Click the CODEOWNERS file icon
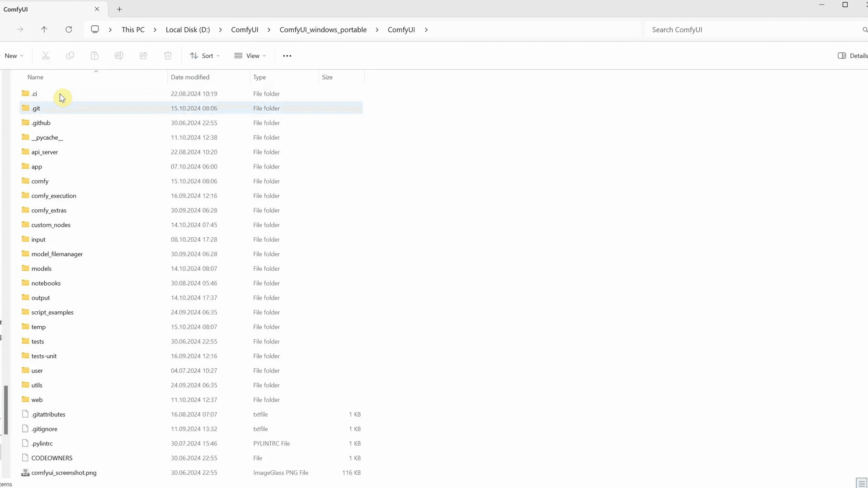The image size is (868, 488). tap(25, 458)
